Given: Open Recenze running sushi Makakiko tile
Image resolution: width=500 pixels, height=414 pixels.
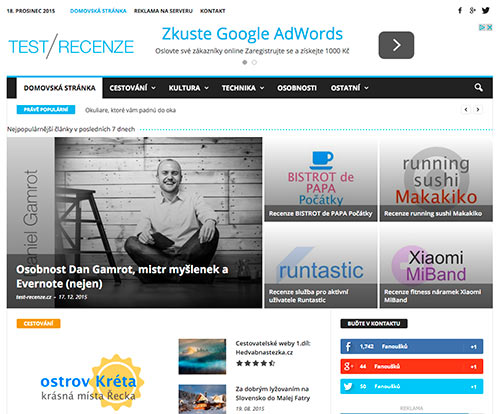Looking at the screenshot, I should pyautogui.click(x=436, y=180).
